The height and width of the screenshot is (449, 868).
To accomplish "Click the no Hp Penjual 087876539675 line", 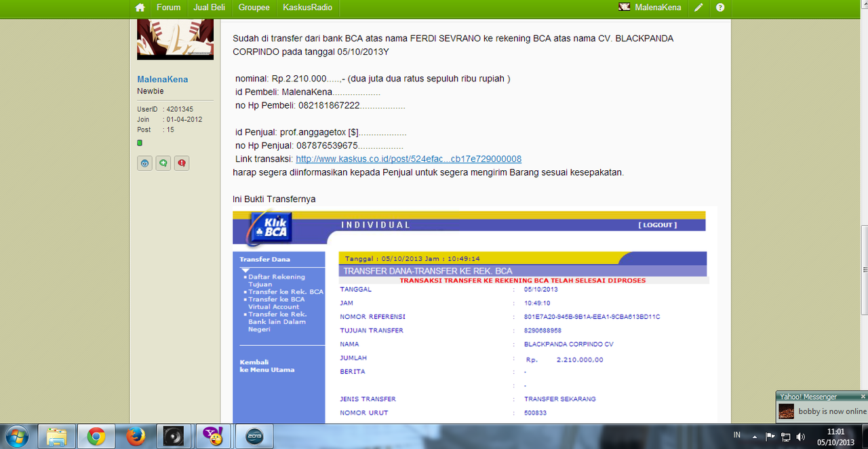I will (319, 145).
